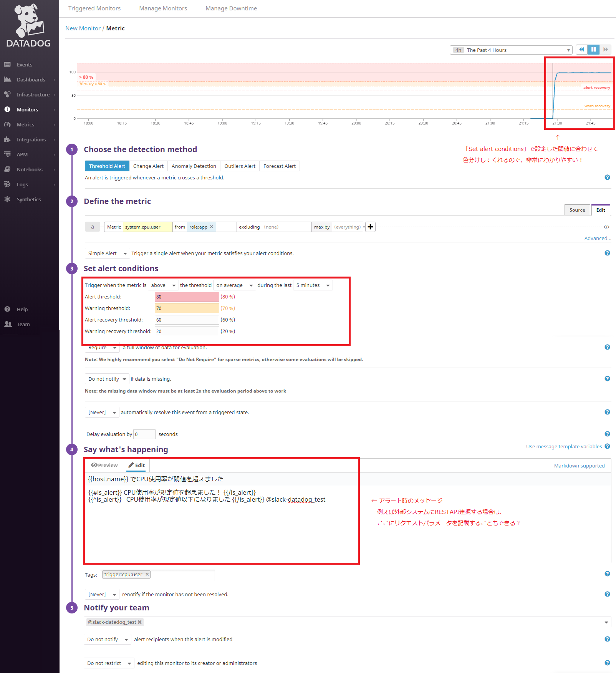
Task: Select the Team icon in the sidebar
Action: (8, 324)
